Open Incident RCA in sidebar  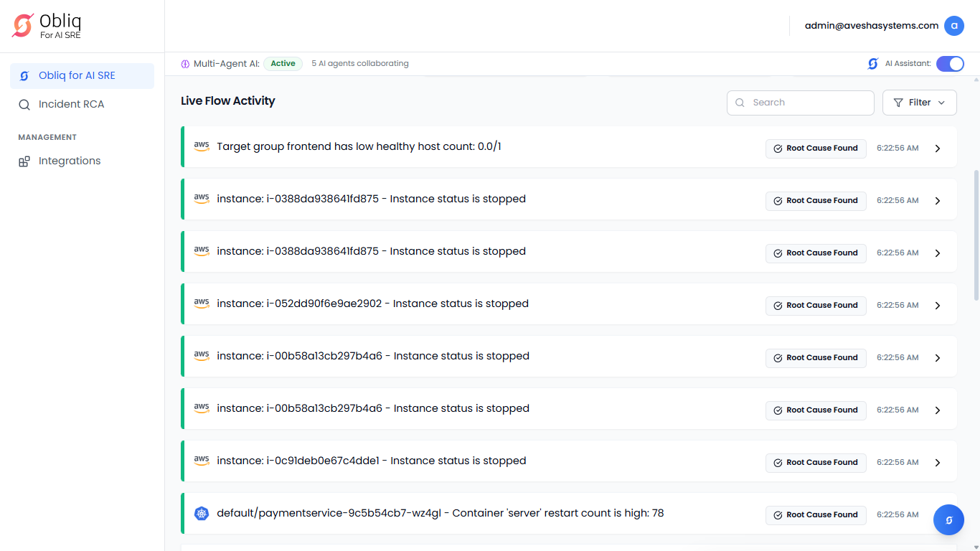71,104
